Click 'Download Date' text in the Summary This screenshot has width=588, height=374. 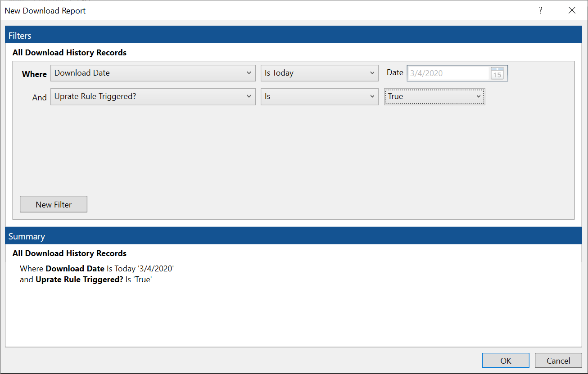(x=75, y=268)
